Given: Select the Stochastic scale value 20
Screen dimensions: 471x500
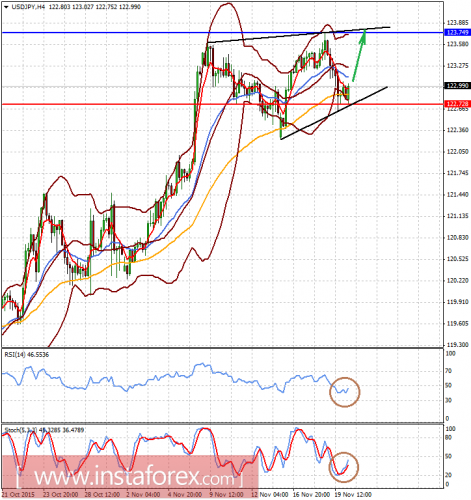Looking at the screenshot, I should coord(449,475).
